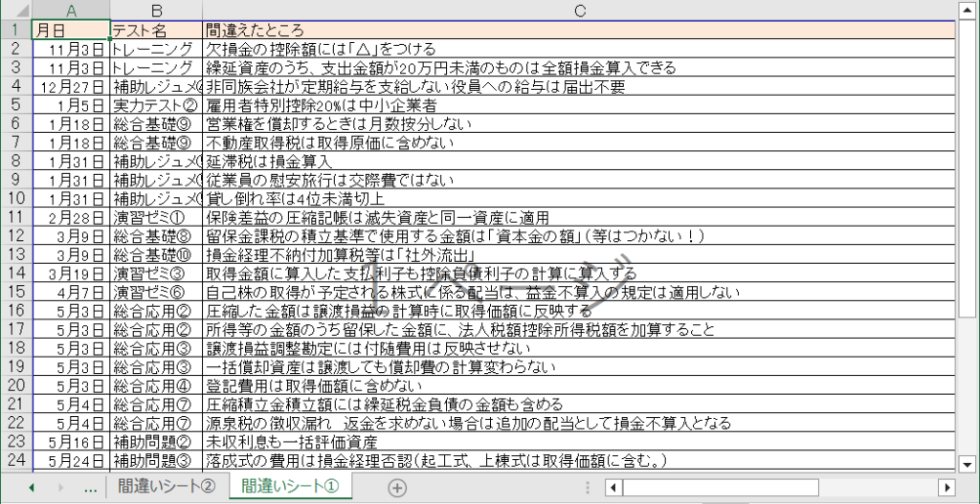
Task: Select row 14 header
Action: click(x=15, y=274)
